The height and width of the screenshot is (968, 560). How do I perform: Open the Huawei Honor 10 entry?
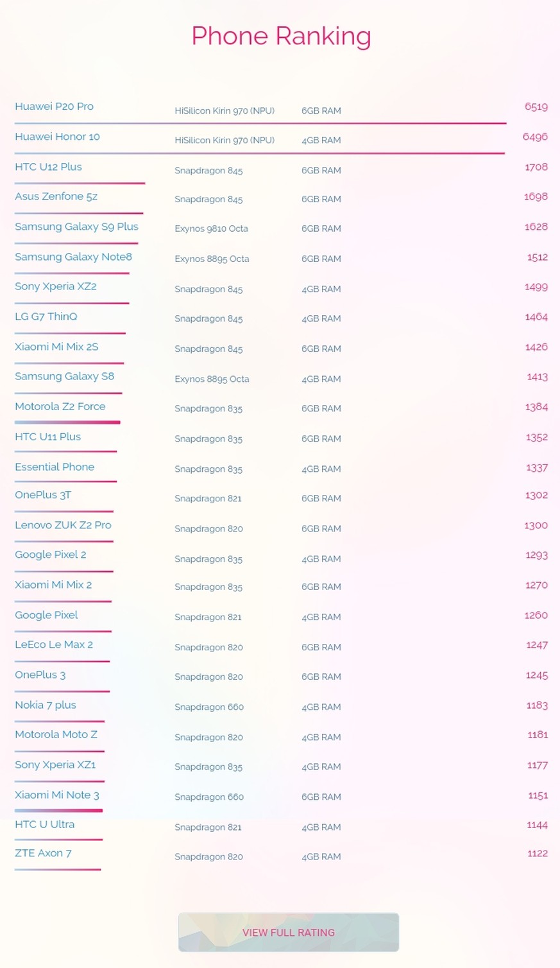[58, 137]
